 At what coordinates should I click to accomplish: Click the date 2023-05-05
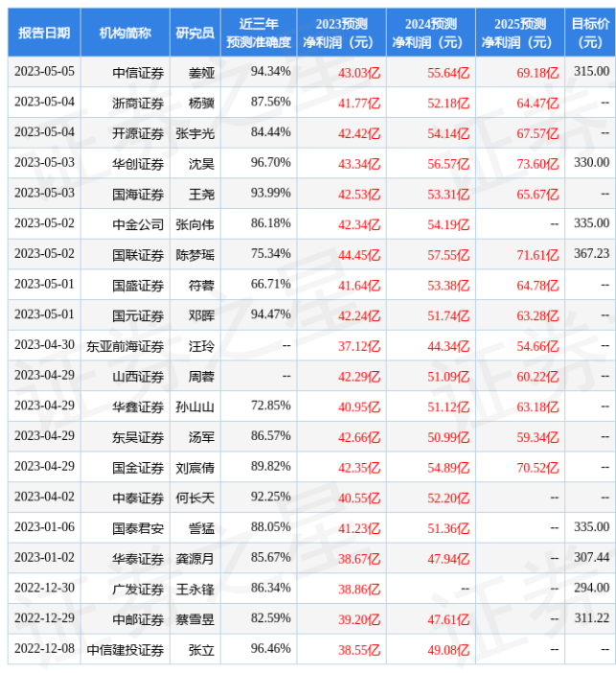[x=44, y=71]
